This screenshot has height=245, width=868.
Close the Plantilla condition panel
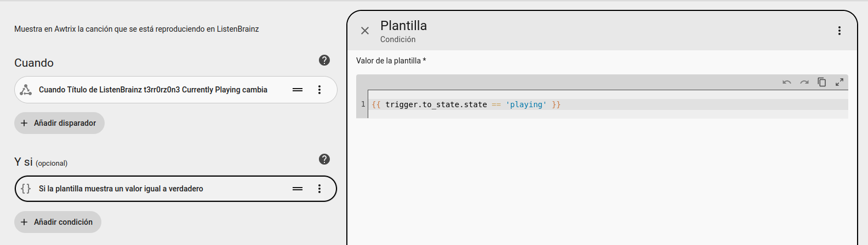365,31
